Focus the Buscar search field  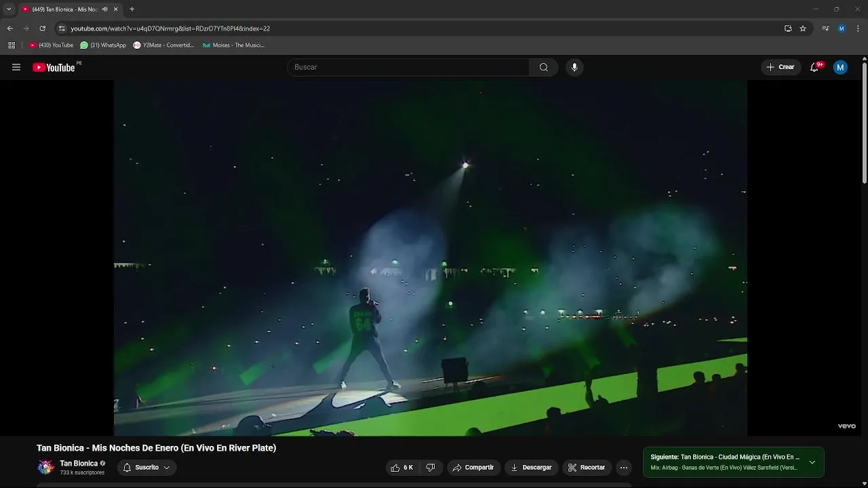click(409, 67)
